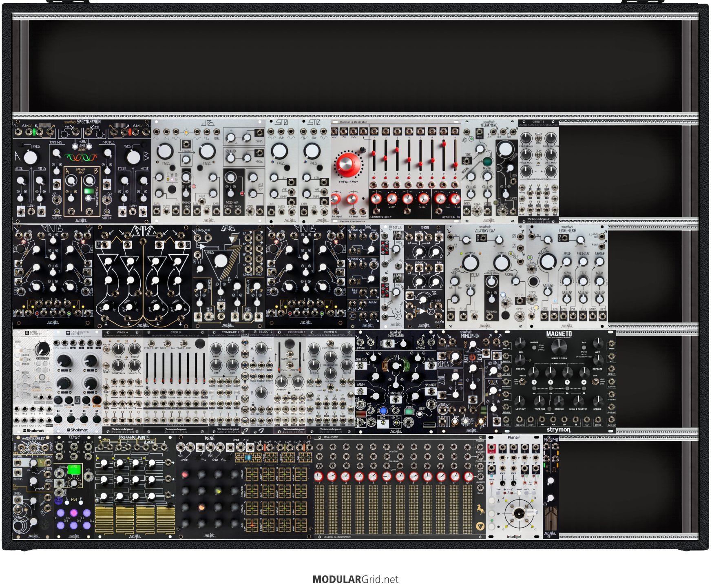Select the DXG module
This screenshot has width=712, height=588.
point(363,276)
